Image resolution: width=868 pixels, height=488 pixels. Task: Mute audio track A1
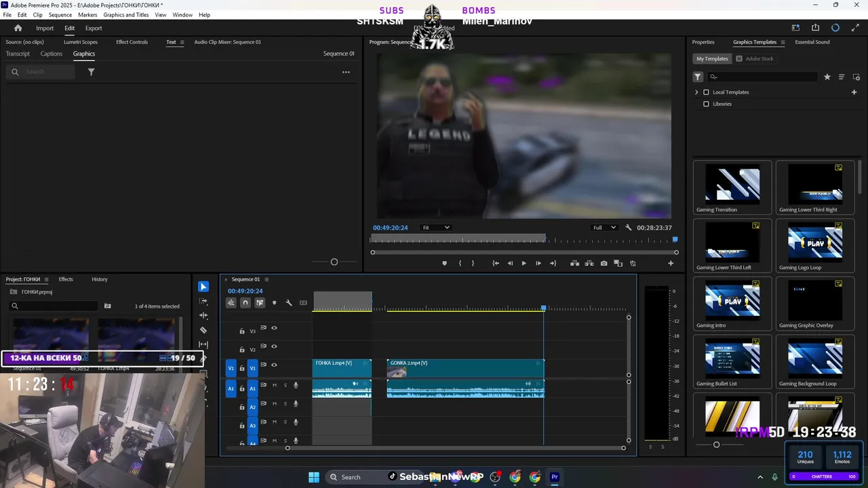point(274,385)
